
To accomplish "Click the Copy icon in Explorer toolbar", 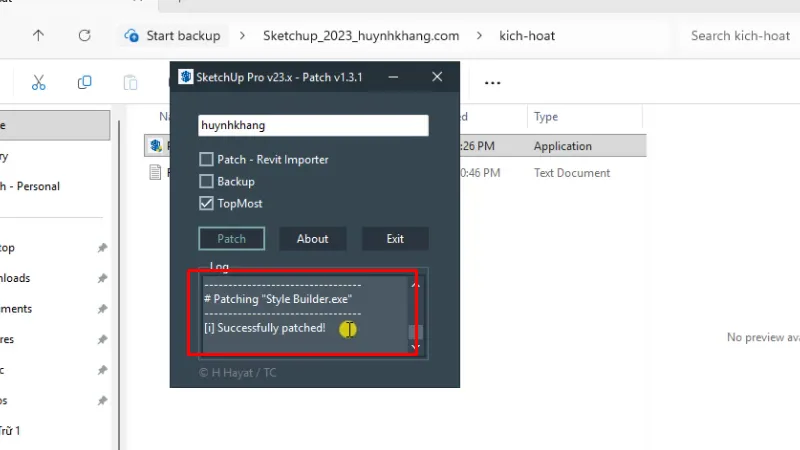I will pos(85,83).
